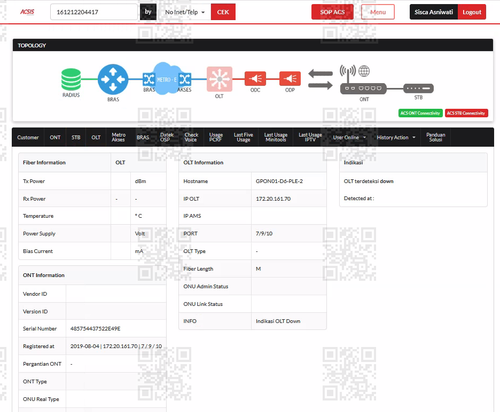The height and width of the screenshot is (412, 500).
Task: Open the Last Five Usage tab
Action: [243, 137]
